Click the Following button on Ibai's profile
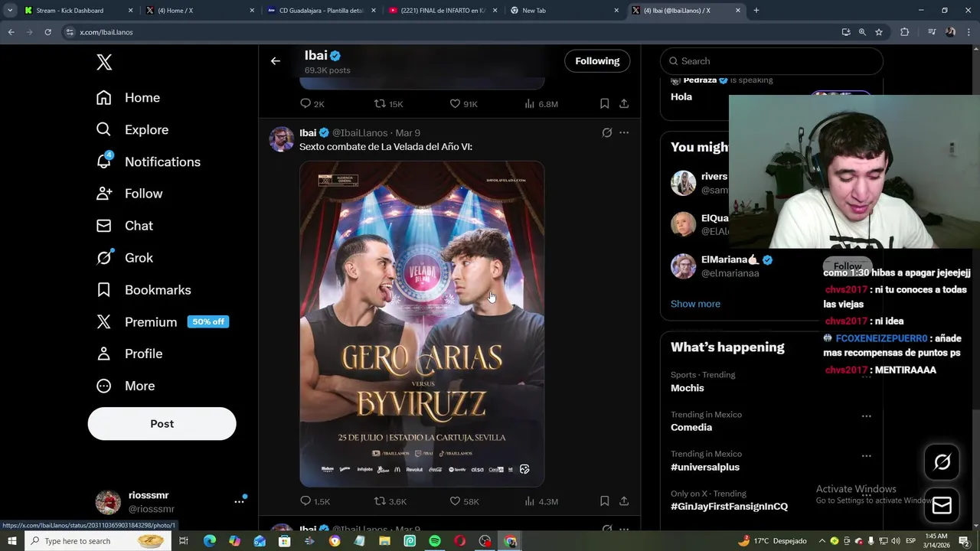Screen dimensions: 980x551 (597, 61)
